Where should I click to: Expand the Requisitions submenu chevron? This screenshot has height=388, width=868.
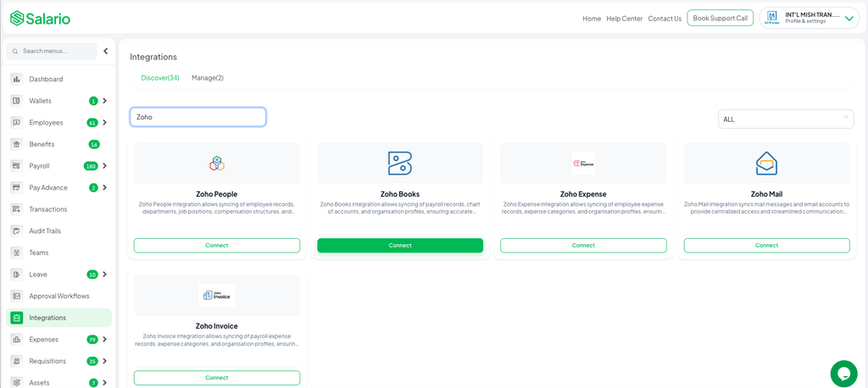coord(104,361)
